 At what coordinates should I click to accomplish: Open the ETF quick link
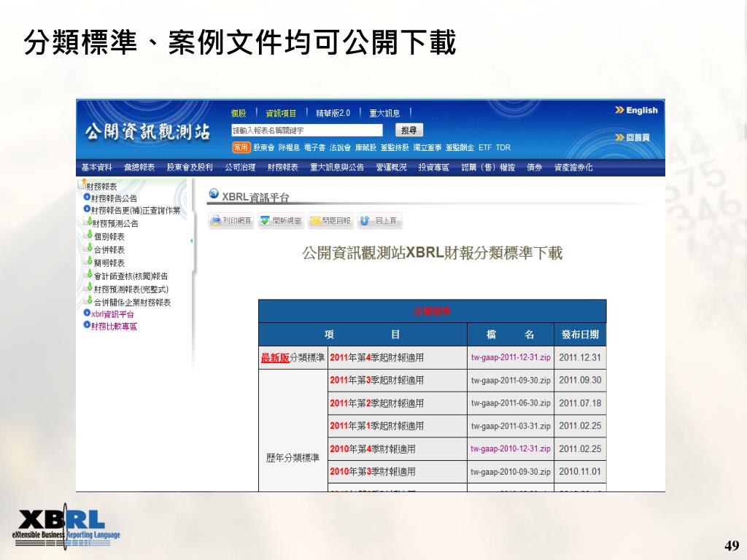tap(485, 147)
